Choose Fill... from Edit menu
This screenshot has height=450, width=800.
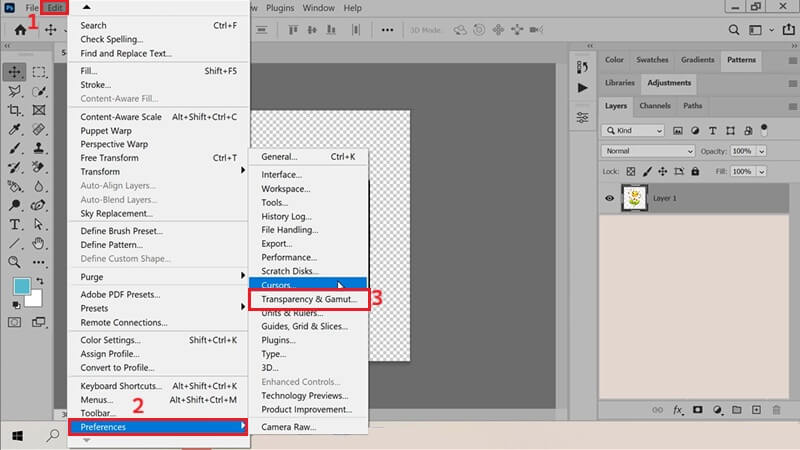[x=159, y=71]
